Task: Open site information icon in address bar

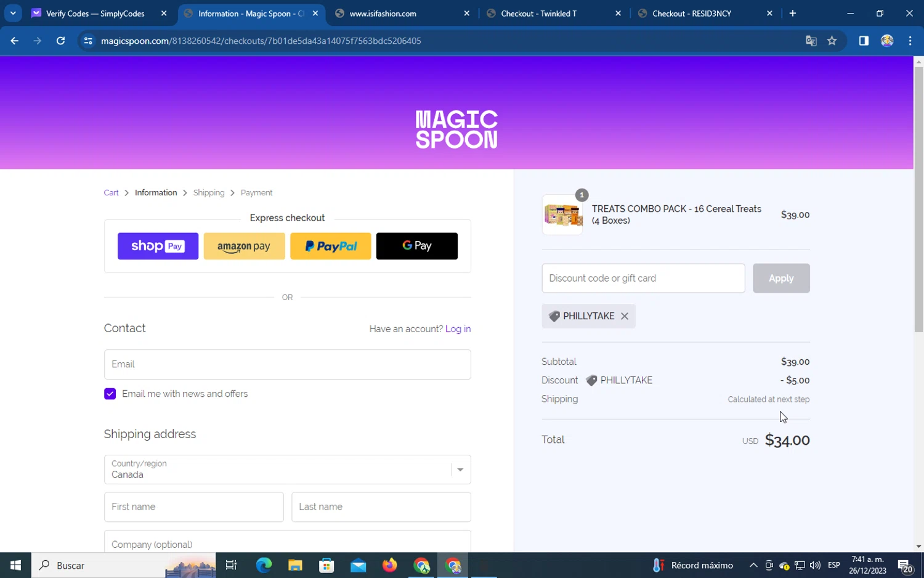Action: coord(88,41)
